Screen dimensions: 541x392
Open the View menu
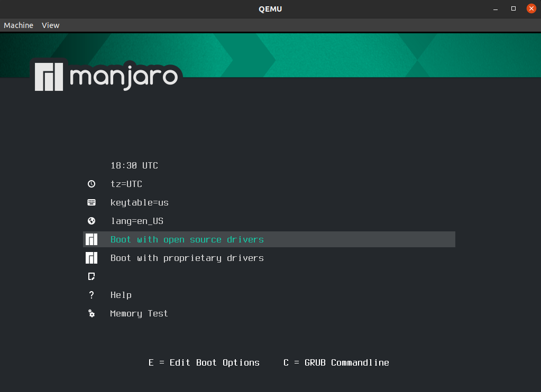tap(50, 25)
